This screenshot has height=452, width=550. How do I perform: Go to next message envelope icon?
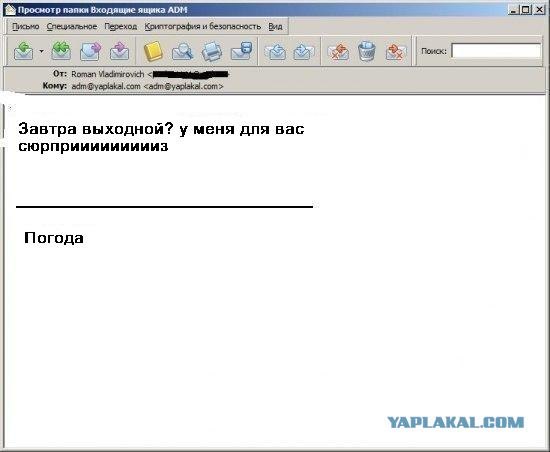point(303,52)
